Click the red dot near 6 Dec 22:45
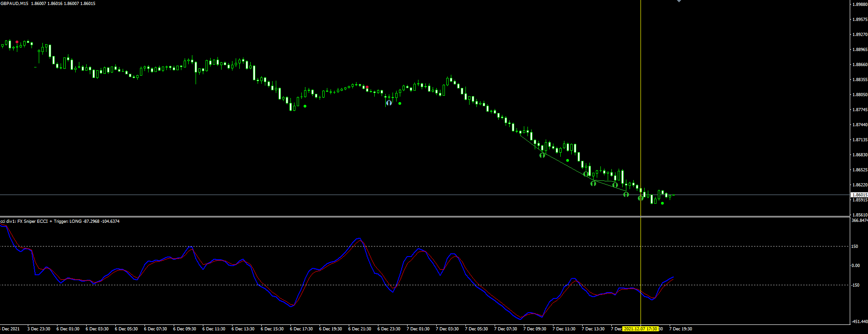The height and width of the screenshot is (334, 868). [367, 87]
